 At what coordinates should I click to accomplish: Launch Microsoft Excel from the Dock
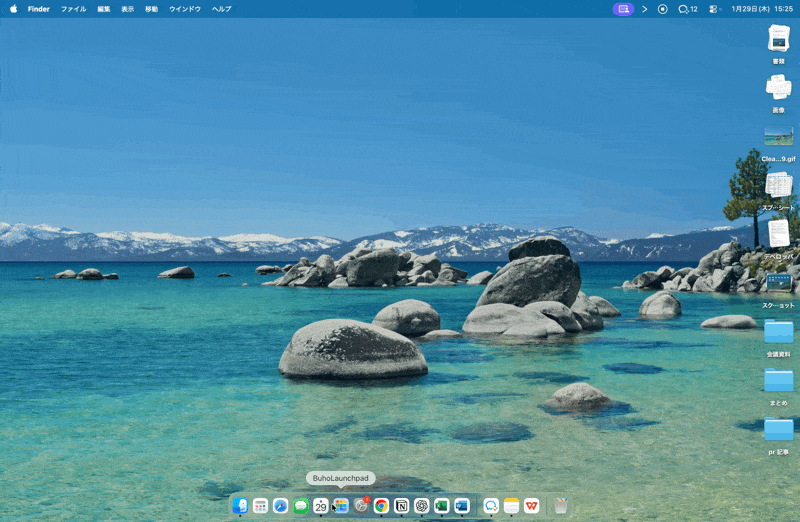441,506
